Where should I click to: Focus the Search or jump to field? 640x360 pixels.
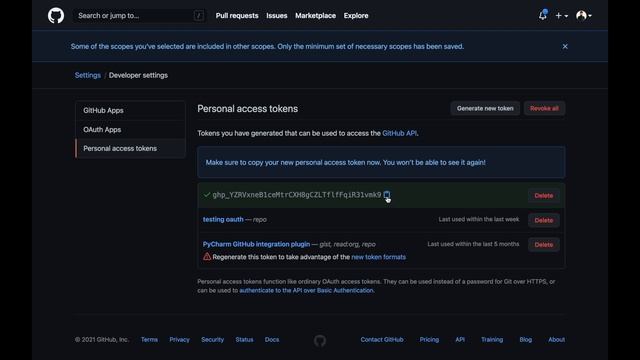point(139,16)
